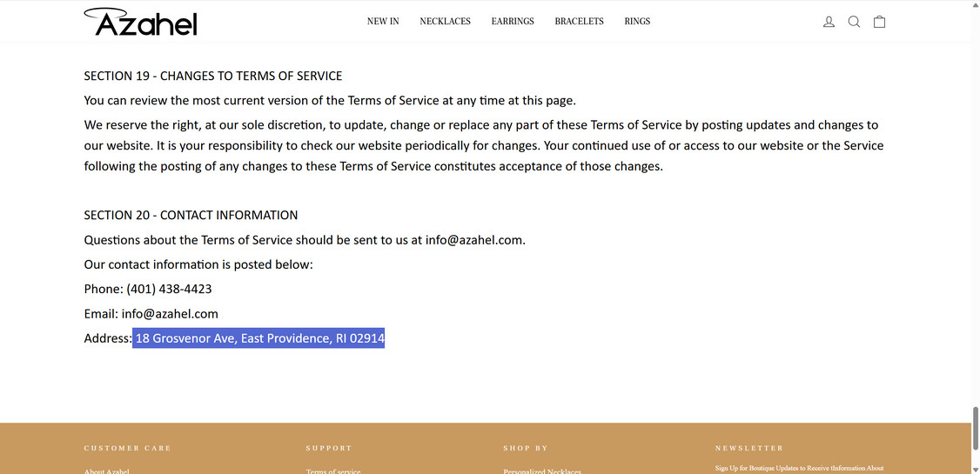Click the Section 20 Contact Information heading
This screenshot has height=474, width=980.
(191, 216)
